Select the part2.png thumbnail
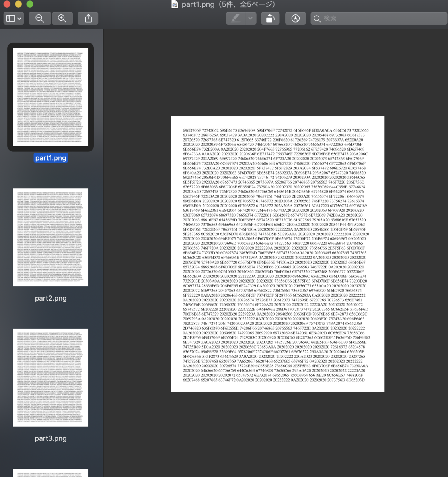Viewport: 448px width, 477px height. point(51,237)
